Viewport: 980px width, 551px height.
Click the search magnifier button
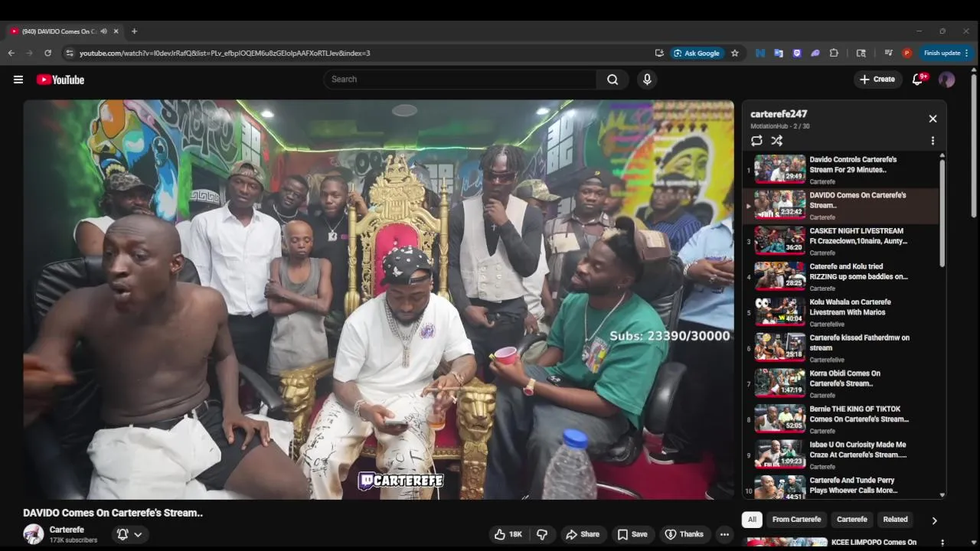[612, 80]
